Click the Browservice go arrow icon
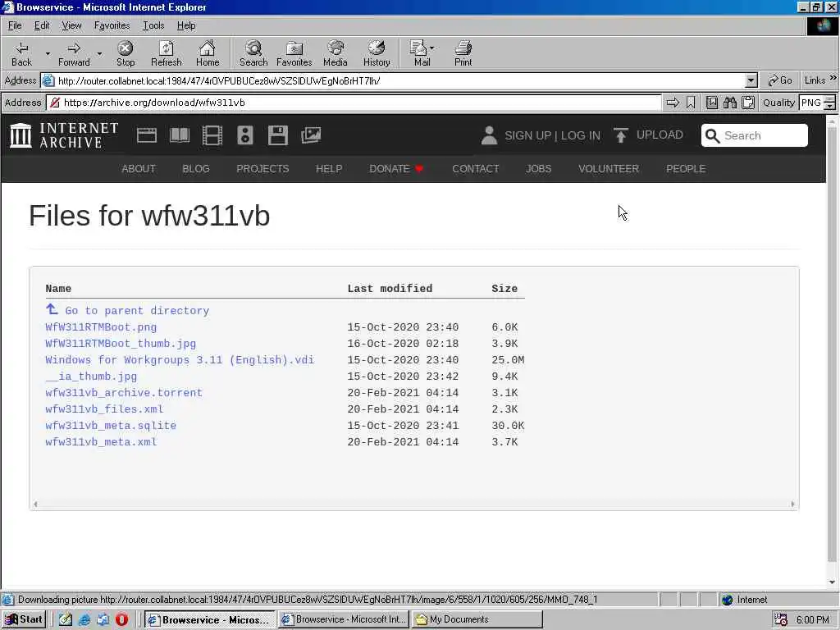840x630 pixels. (673, 103)
